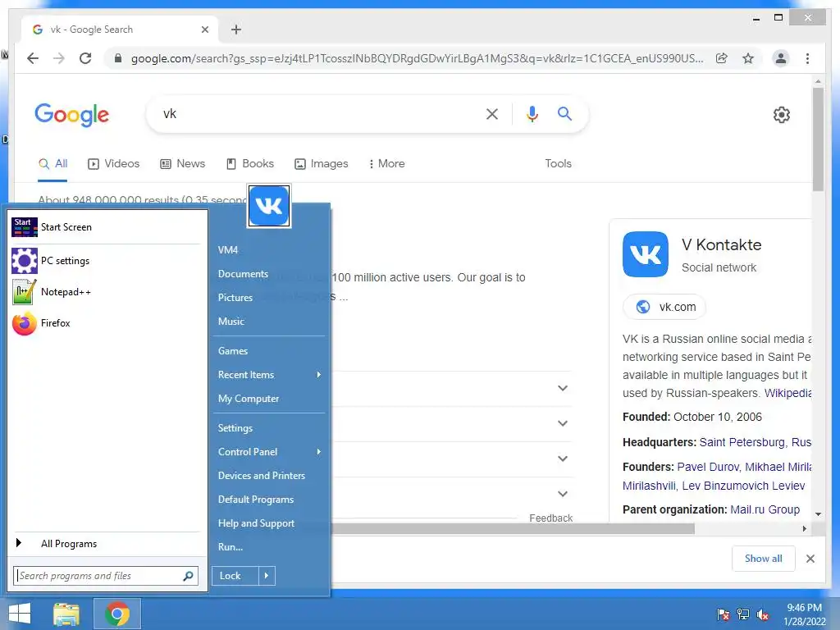This screenshot has height=630, width=840.
Task: Expand Recent Items submenu
Action: point(269,375)
